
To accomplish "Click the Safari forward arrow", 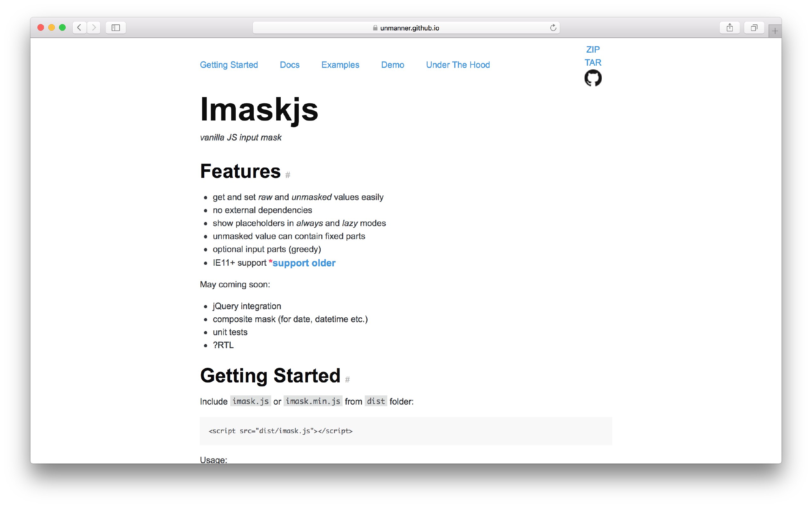I will pos(94,28).
